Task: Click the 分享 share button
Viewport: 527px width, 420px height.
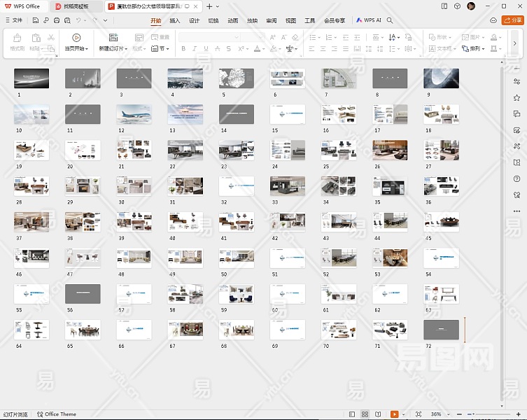Action: pos(514,20)
